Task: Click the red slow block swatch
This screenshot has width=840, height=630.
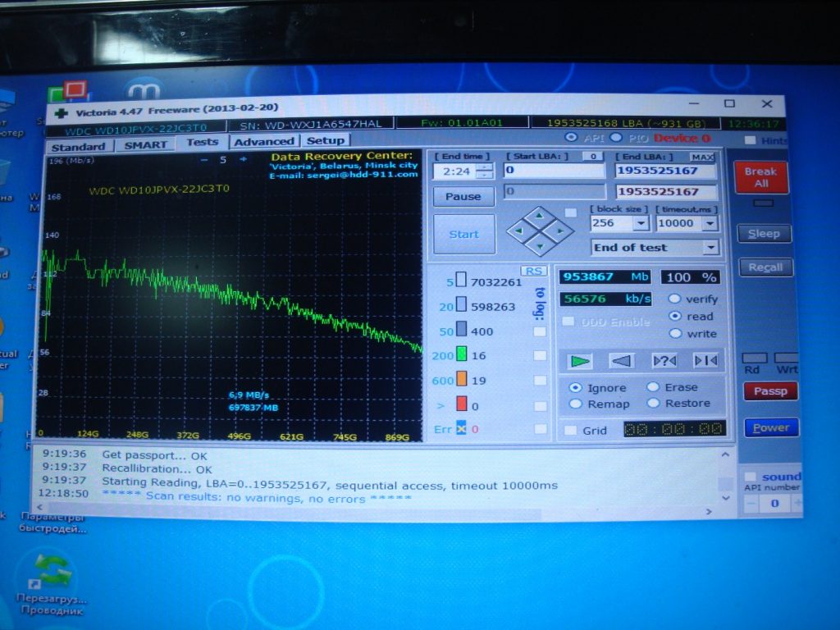Action: 461,404
